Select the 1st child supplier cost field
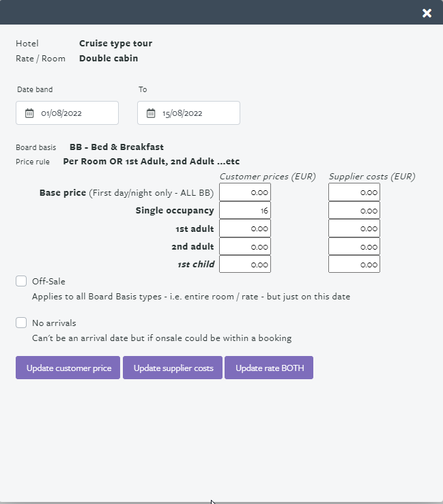Viewport: 443px width, 504px height. (354, 264)
